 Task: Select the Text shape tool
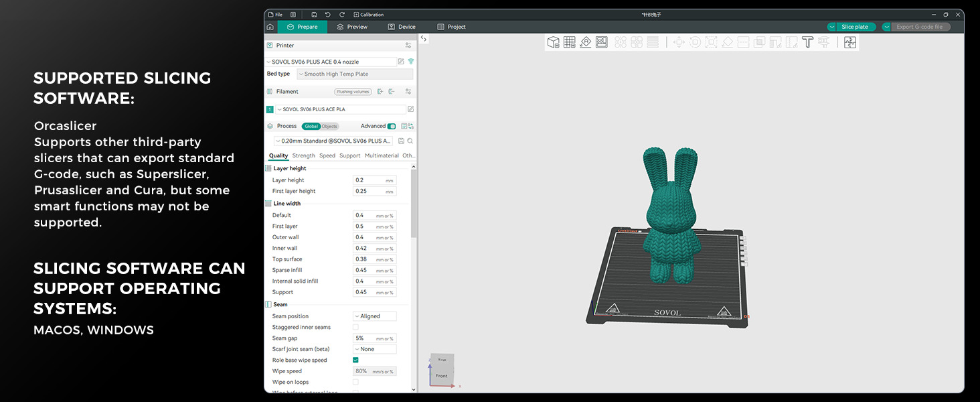pos(807,42)
